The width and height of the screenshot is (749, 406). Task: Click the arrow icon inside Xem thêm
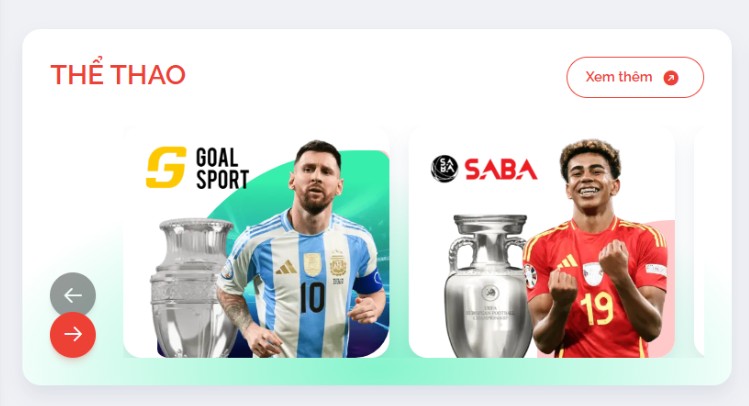[x=671, y=78]
